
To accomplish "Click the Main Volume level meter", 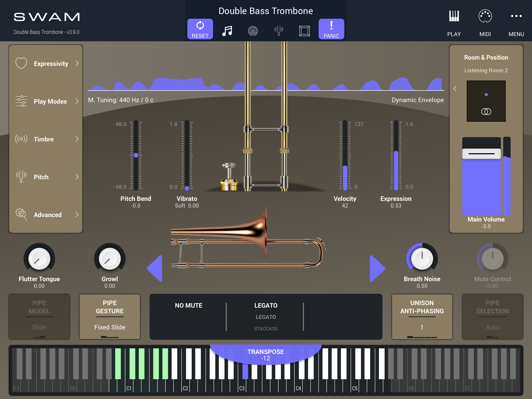I will pos(507,176).
